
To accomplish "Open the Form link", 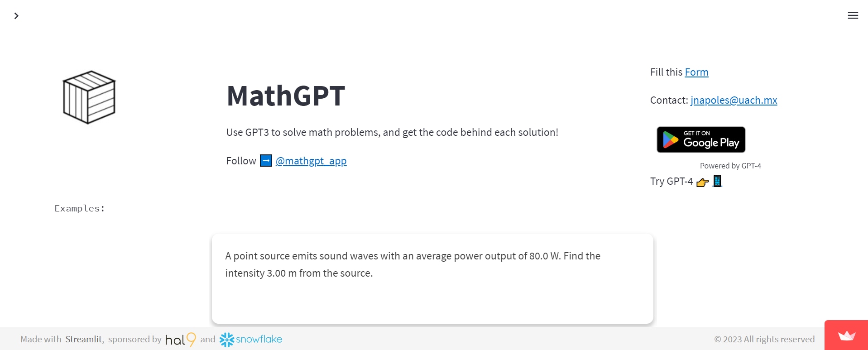I will pos(696,72).
